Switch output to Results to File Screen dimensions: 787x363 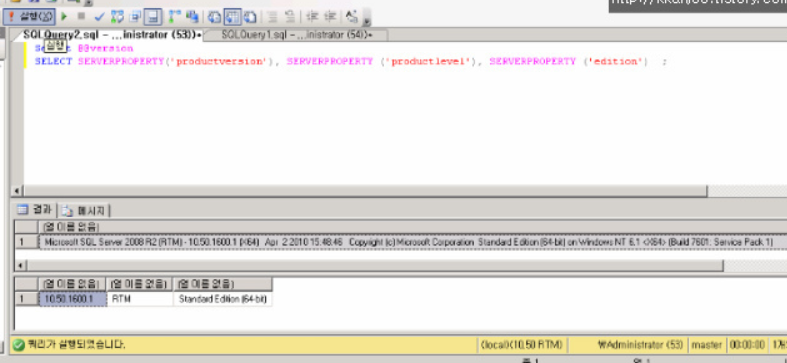[250, 17]
